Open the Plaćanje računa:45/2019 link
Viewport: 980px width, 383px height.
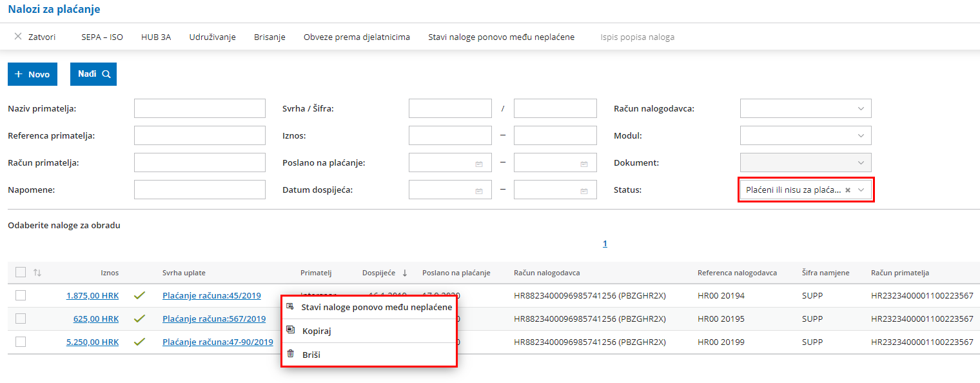coord(213,295)
